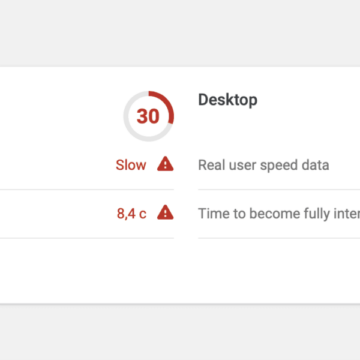The width and height of the screenshot is (360, 360).
Task: Click the blank white space left of gauge
Action: coord(60,116)
